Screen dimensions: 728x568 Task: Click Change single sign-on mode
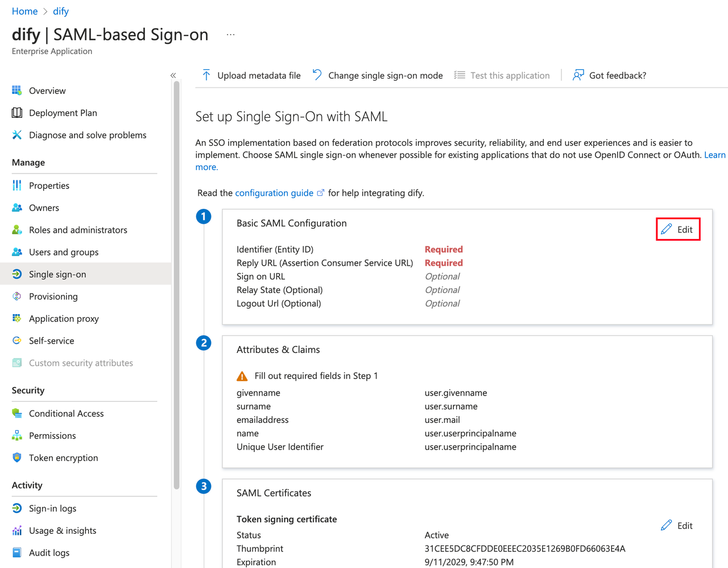378,75
